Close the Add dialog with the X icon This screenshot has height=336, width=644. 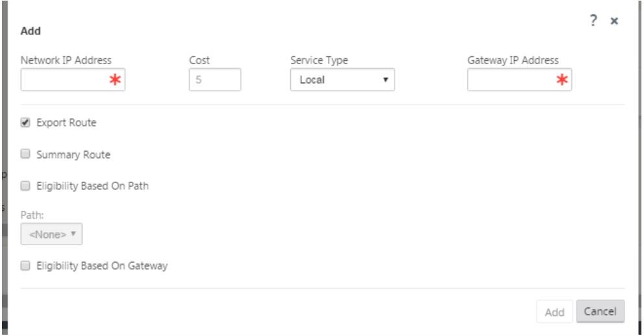coord(614,21)
